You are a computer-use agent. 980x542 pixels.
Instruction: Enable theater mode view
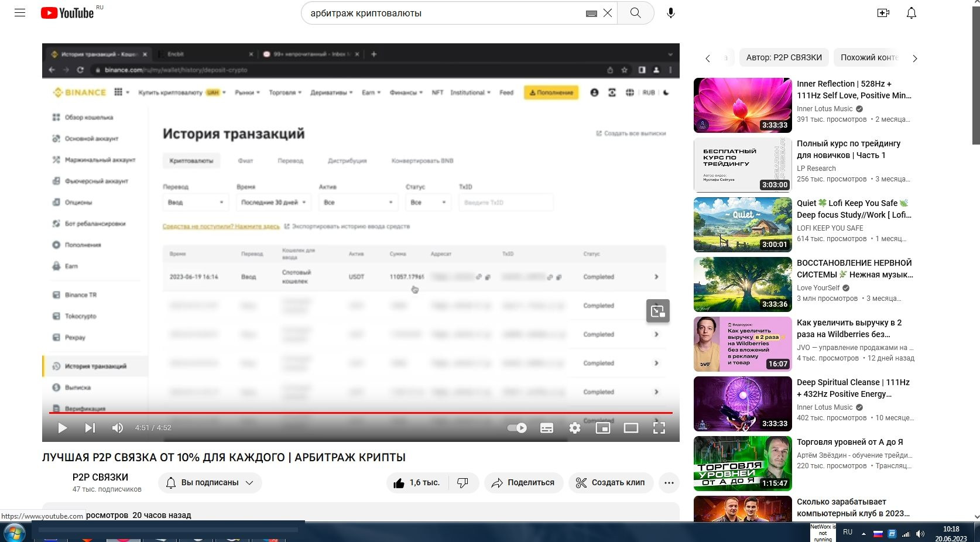click(x=631, y=428)
